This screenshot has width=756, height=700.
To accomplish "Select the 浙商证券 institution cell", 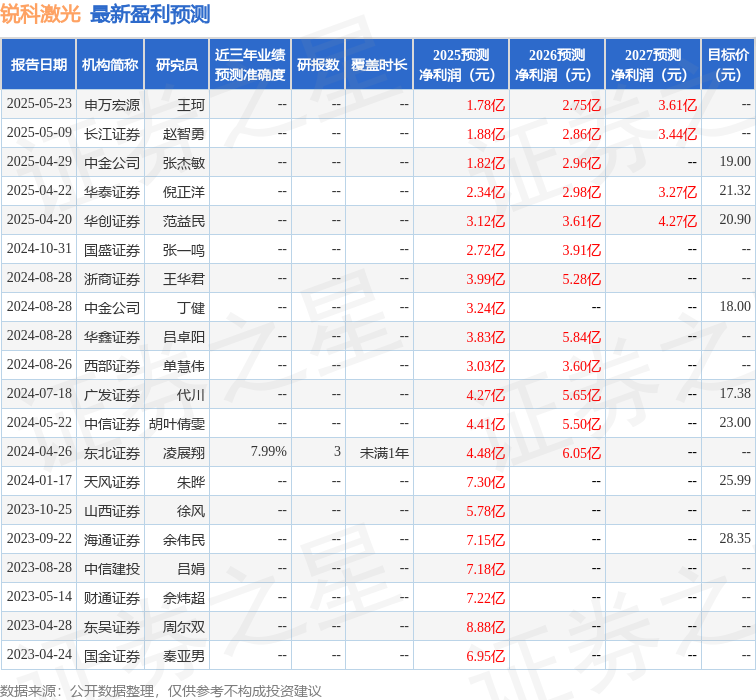I will click(112, 279).
